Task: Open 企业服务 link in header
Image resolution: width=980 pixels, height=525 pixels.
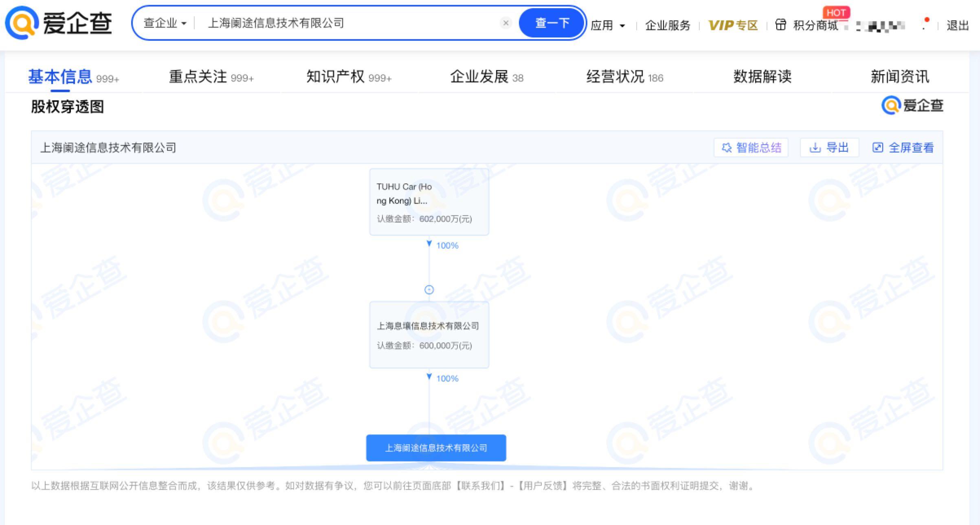Action: [668, 25]
